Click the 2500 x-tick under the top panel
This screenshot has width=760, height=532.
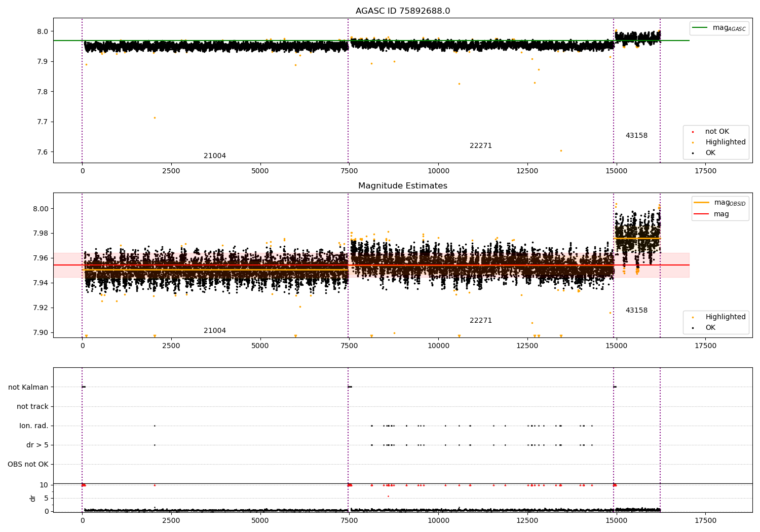click(171, 171)
